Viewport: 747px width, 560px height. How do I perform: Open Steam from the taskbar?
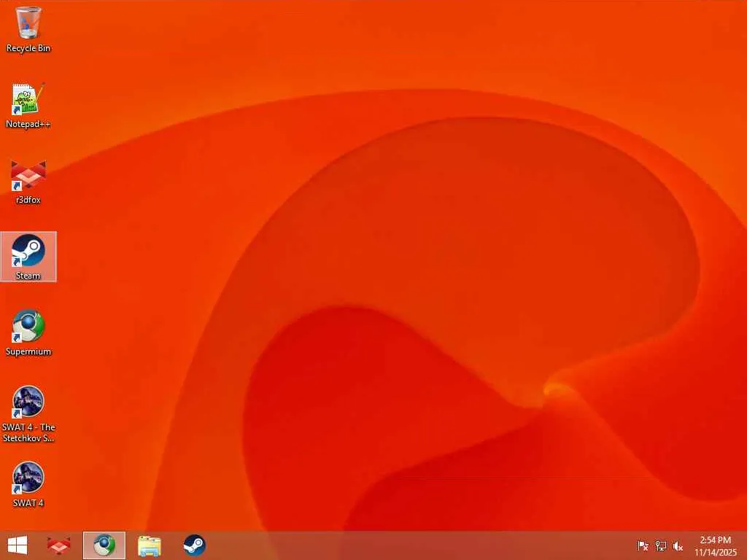pos(194,545)
